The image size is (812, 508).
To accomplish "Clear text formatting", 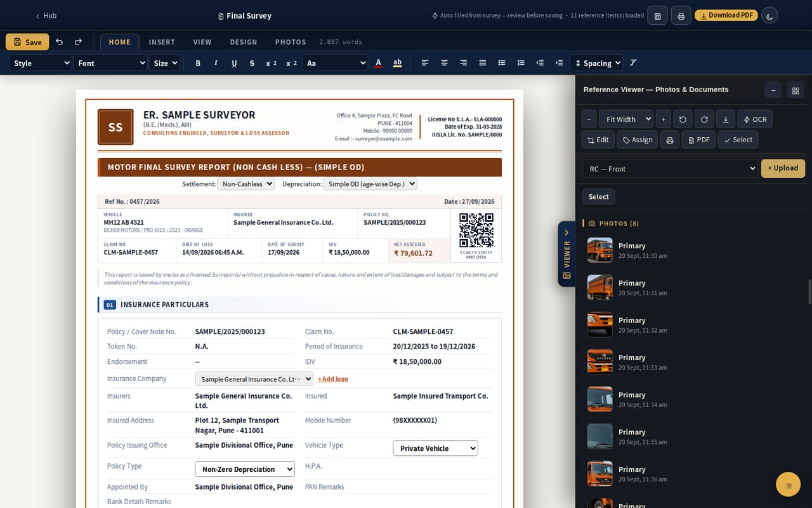I will click(633, 63).
